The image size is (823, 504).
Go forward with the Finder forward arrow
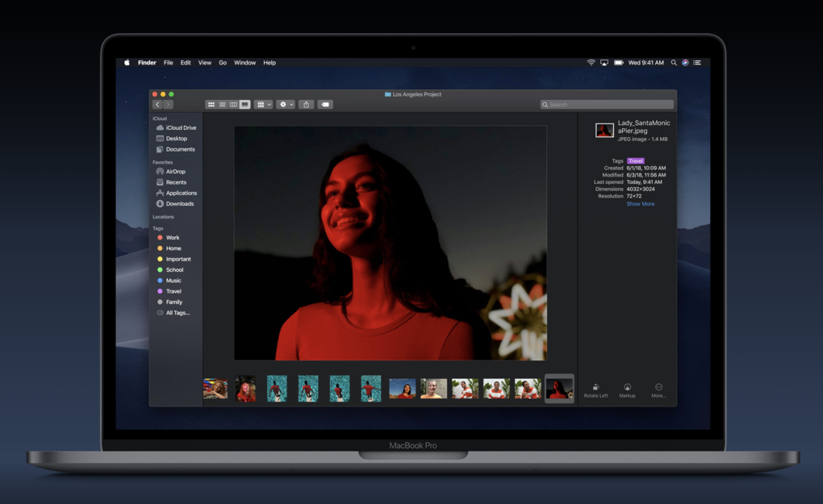tap(168, 104)
